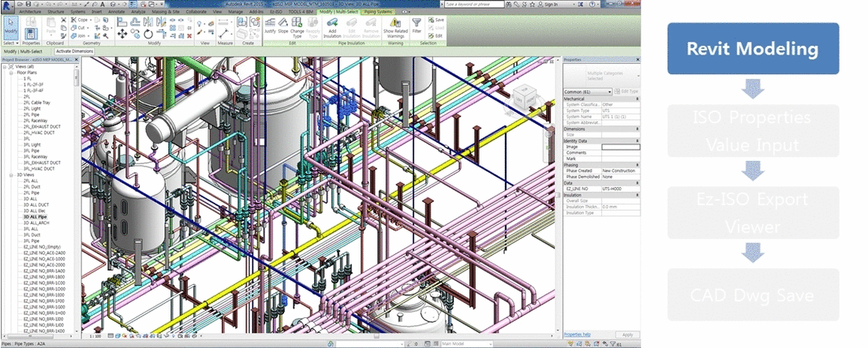Open the type selector 'Common (61)' dropdown
Image resolution: width=868 pixels, height=348 pixels.
588,92
